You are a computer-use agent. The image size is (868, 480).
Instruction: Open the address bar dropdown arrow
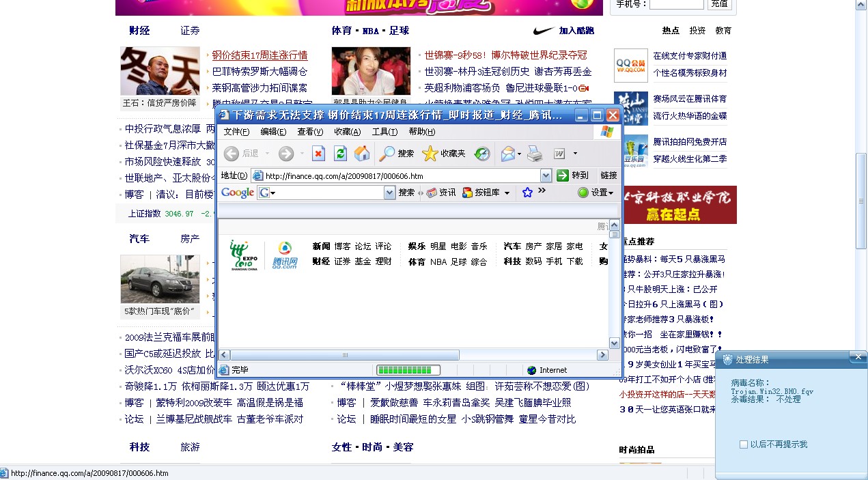point(546,175)
